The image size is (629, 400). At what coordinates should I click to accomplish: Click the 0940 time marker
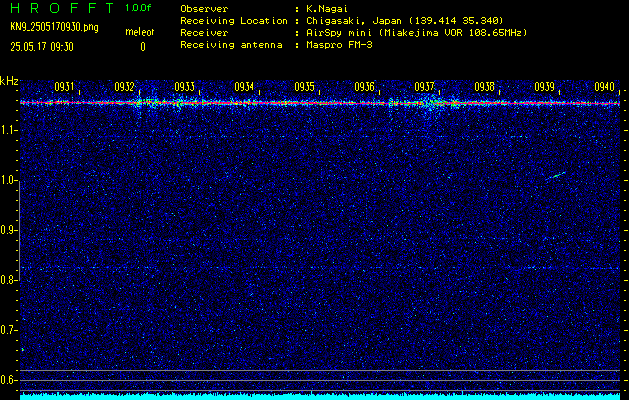605,87
